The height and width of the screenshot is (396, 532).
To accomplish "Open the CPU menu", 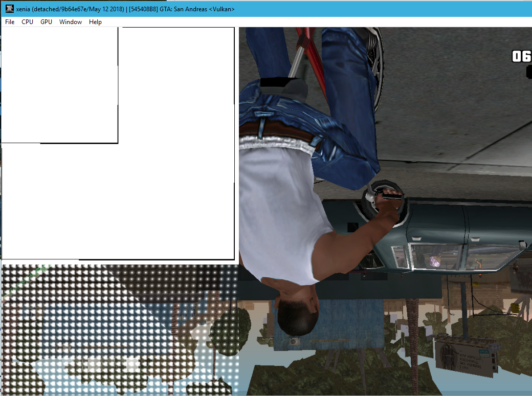I will [x=27, y=21].
